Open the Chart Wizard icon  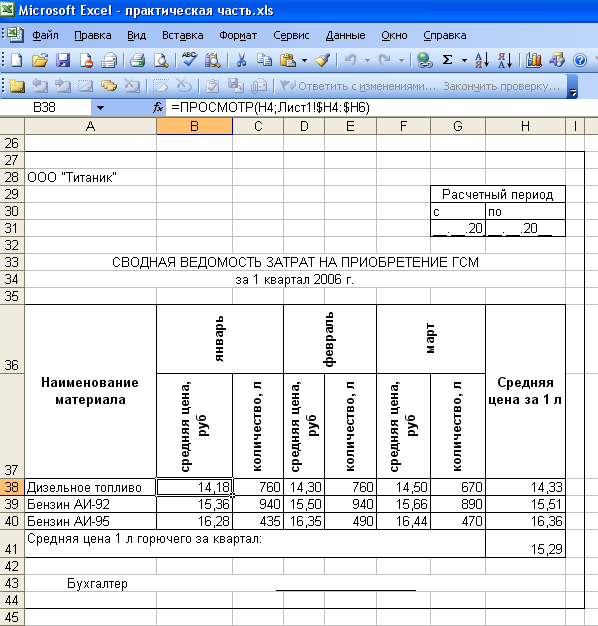pos(534,60)
